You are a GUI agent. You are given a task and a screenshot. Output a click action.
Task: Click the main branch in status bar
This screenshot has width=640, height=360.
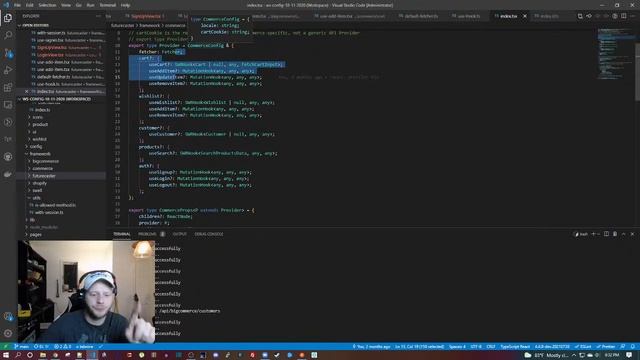22,347
